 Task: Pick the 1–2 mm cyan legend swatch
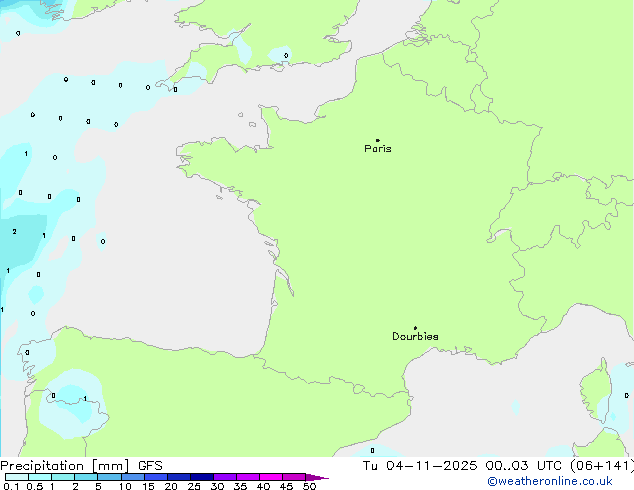[63, 477]
